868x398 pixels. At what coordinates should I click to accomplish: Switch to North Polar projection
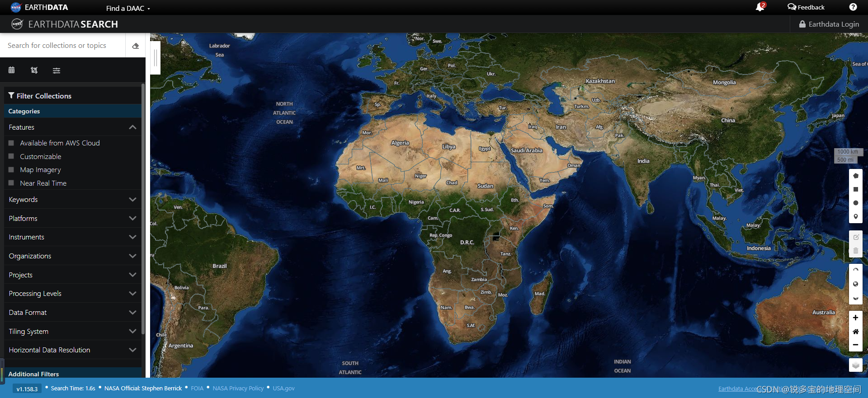tap(855, 270)
